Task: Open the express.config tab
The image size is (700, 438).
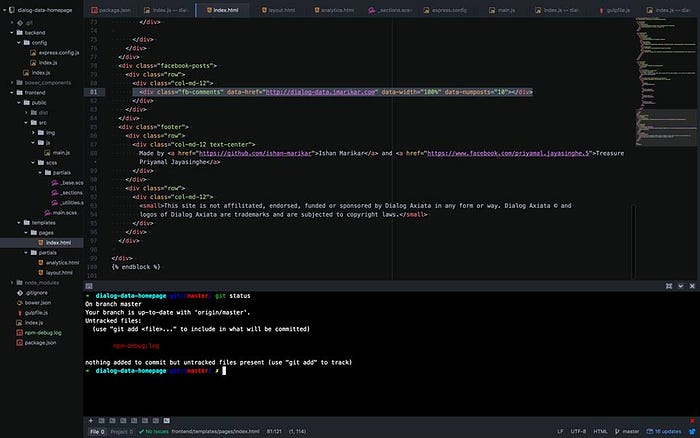Action: (445, 10)
